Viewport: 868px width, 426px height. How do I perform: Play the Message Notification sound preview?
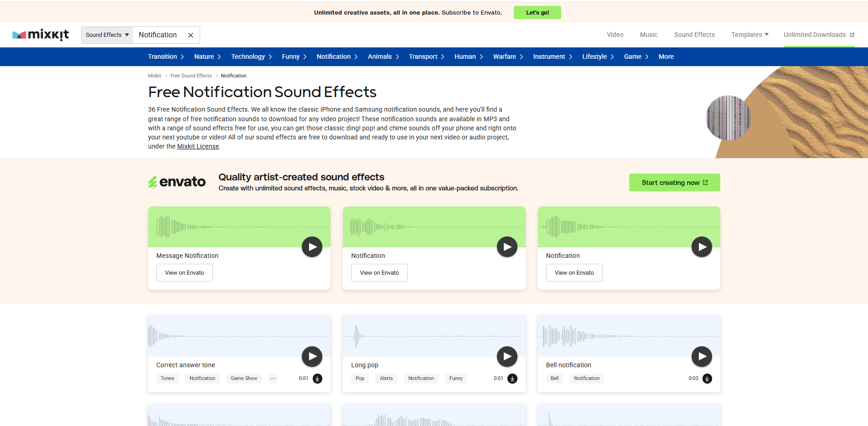tap(312, 246)
